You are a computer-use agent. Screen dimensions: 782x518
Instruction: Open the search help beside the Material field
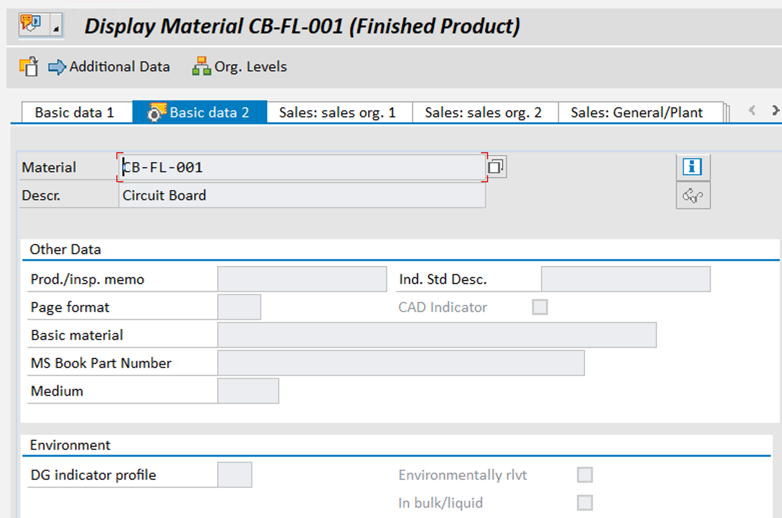point(496,167)
